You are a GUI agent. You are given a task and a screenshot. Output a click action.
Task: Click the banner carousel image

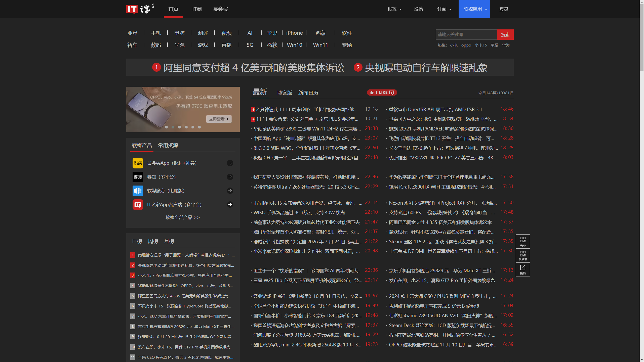coord(183,109)
